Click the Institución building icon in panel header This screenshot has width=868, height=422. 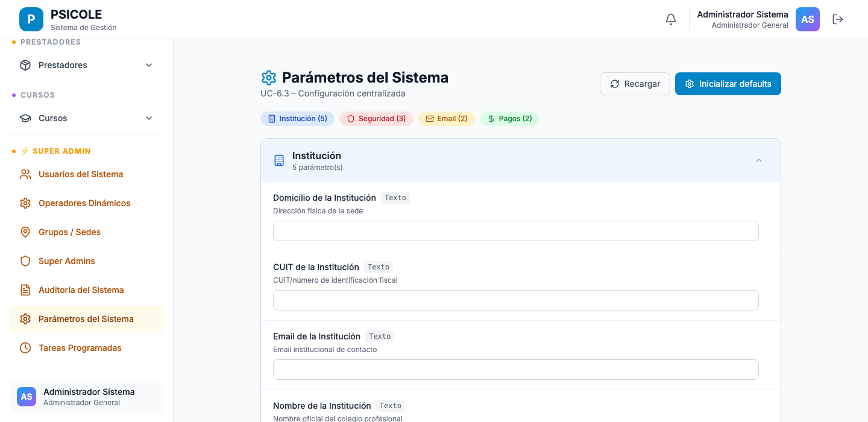coord(279,160)
